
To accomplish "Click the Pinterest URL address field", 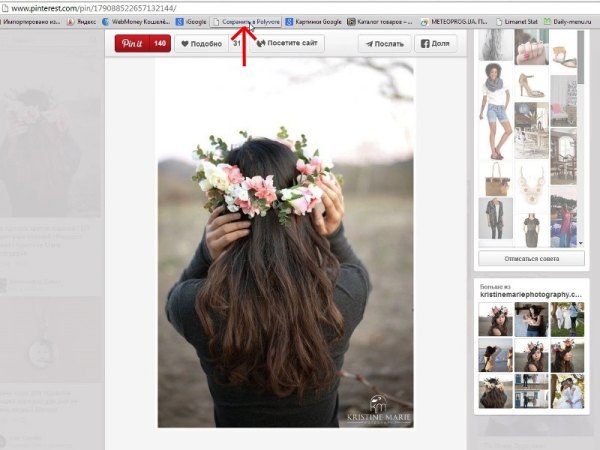I will tap(298, 8).
